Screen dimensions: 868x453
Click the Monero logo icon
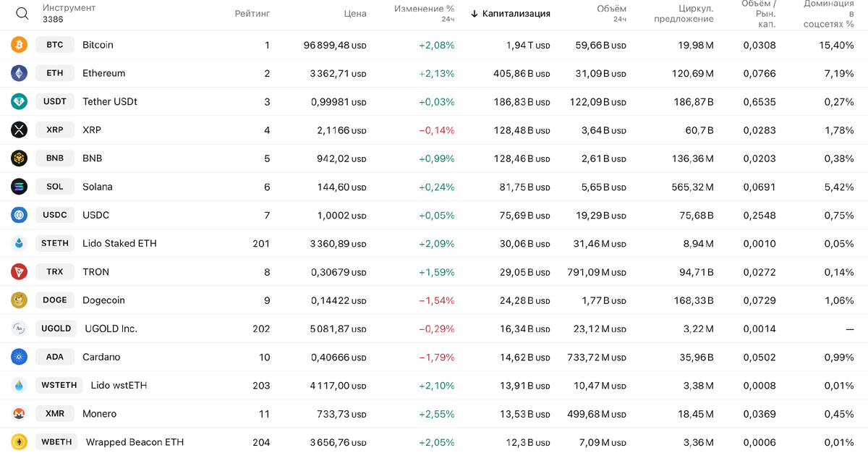pos(19,414)
